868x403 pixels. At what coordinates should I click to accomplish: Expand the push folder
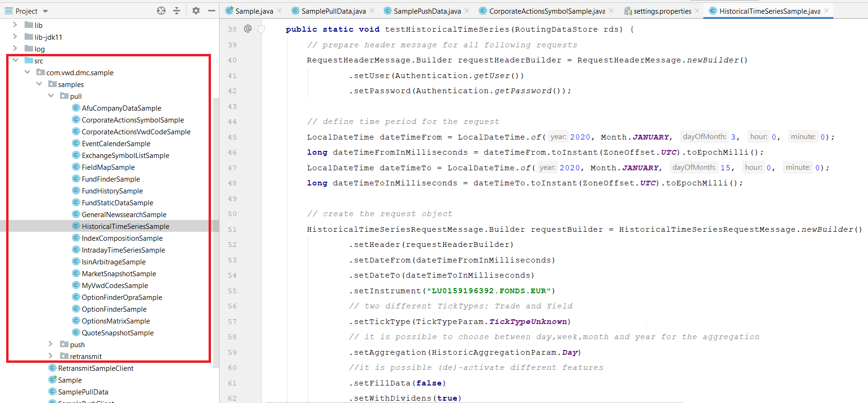point(51,344)
